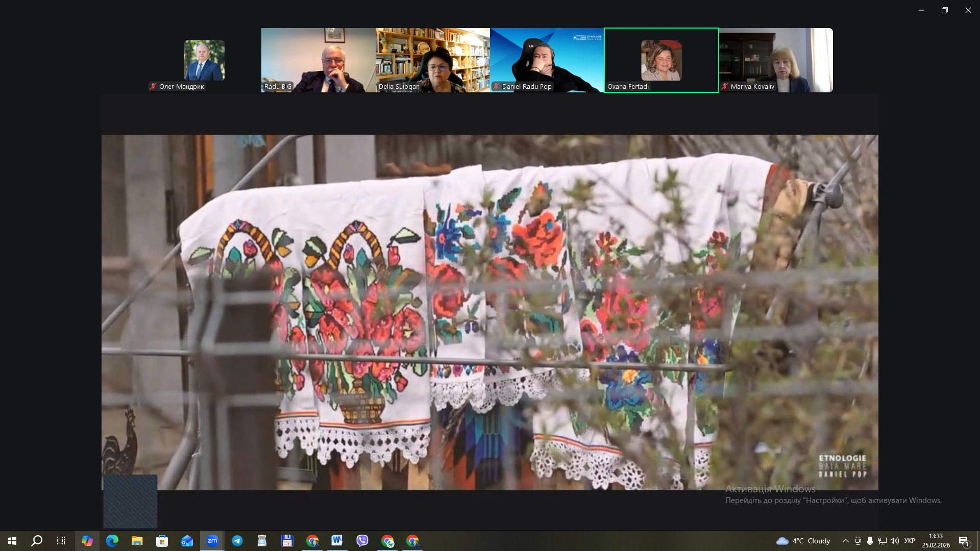
Task: Open Microsoft Word from the taskbar
Action: click(337, 541)
